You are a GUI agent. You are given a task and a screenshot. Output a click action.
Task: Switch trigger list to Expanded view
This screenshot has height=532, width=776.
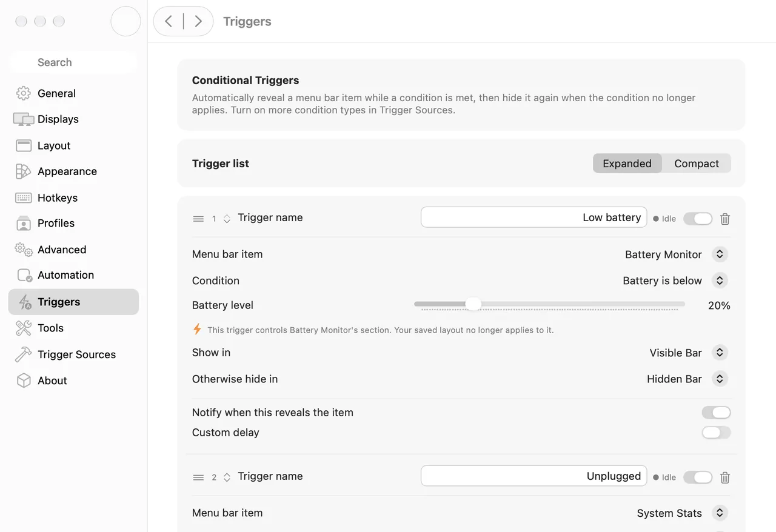(x=627, y=164)
